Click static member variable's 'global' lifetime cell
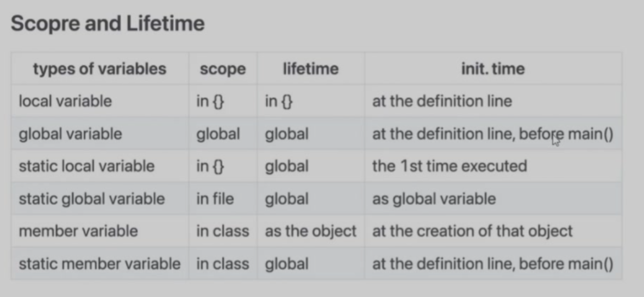This screenshot has height=297, width=644. pos(287,263)
